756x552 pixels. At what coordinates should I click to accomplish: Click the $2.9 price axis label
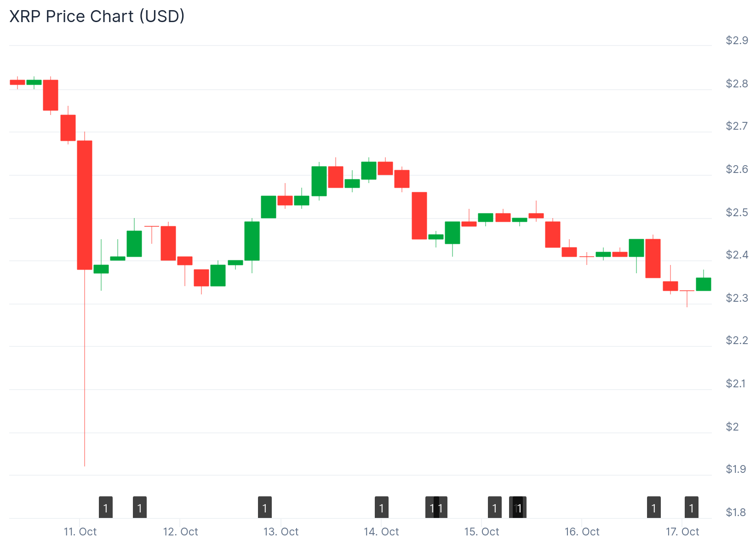click(737, 40)
